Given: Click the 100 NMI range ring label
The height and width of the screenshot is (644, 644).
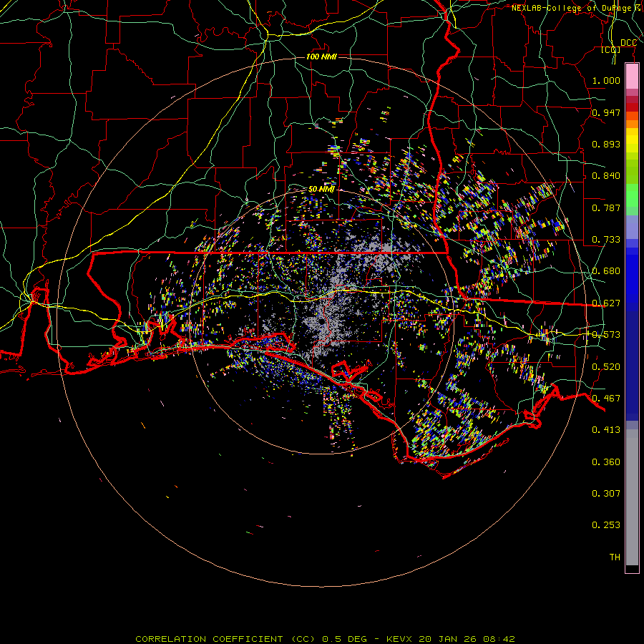Looking at the screenshot, I should click(x=321, y=57).
